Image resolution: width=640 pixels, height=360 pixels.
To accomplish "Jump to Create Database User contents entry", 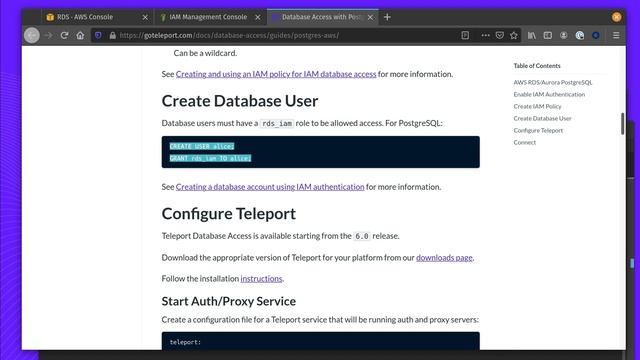I will point(542,118).
